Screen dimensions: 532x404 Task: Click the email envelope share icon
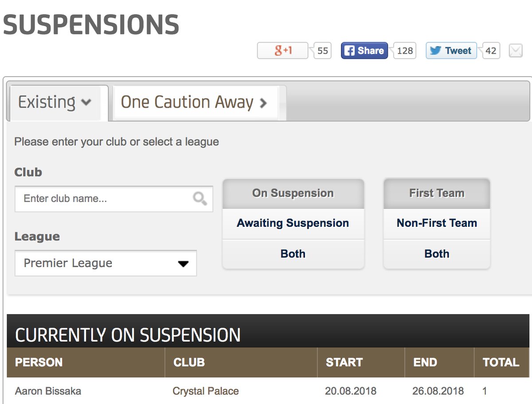(x=515, y=51)
